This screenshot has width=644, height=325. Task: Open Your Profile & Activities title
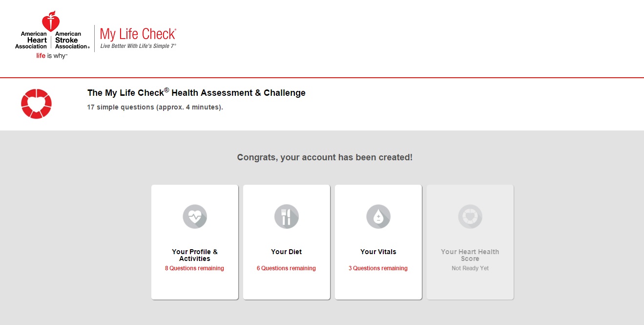pyautogui.click(x=195, y=255)
